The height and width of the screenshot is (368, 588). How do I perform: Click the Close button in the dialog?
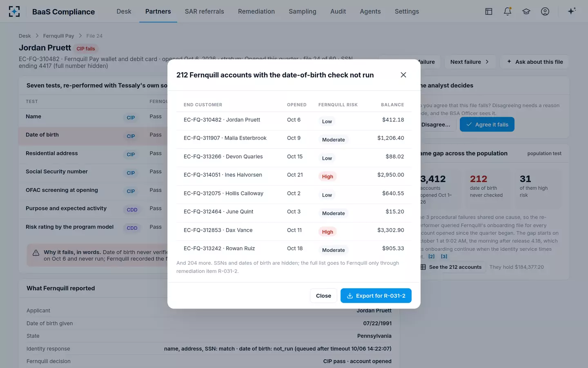pyautogui.click(x=323, y=296)
